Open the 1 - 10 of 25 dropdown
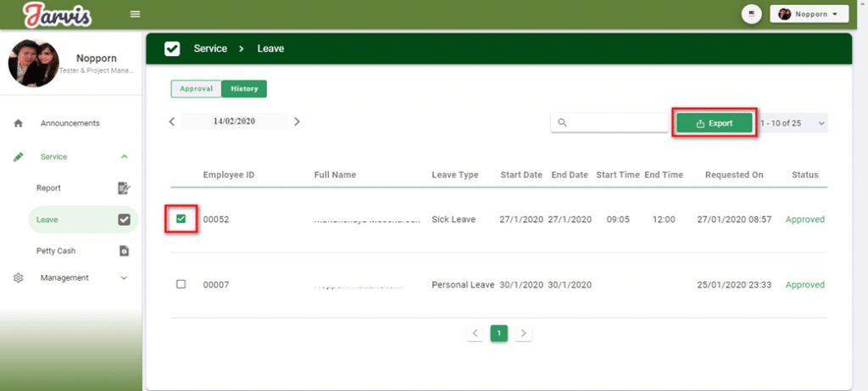This screenshot has width=868, height=391. pyautogui.click(x=821, y=124)
